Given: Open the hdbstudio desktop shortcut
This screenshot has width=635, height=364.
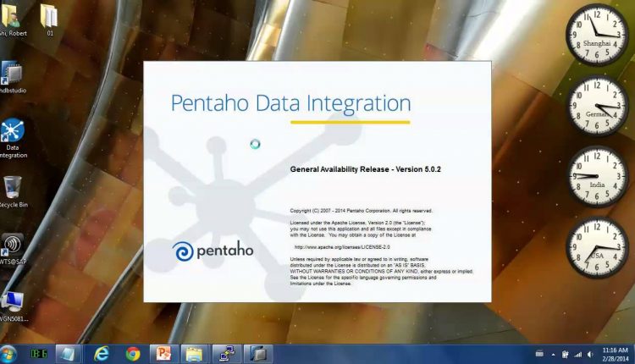Looking at the screenshot, I should pyautogui.click(x=13, y=78).
